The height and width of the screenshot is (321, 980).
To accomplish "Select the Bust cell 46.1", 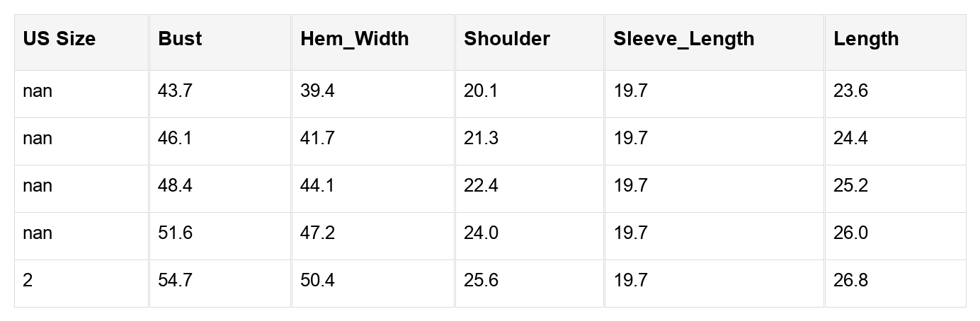I will click(x=175, y=139).
